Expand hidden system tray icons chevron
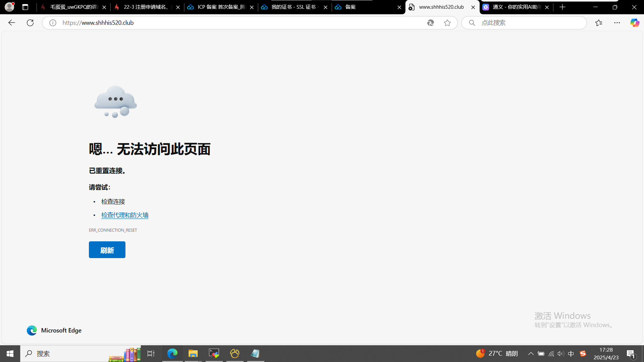The height and width of the screenshot is (362, 644). tap(531, 353)
